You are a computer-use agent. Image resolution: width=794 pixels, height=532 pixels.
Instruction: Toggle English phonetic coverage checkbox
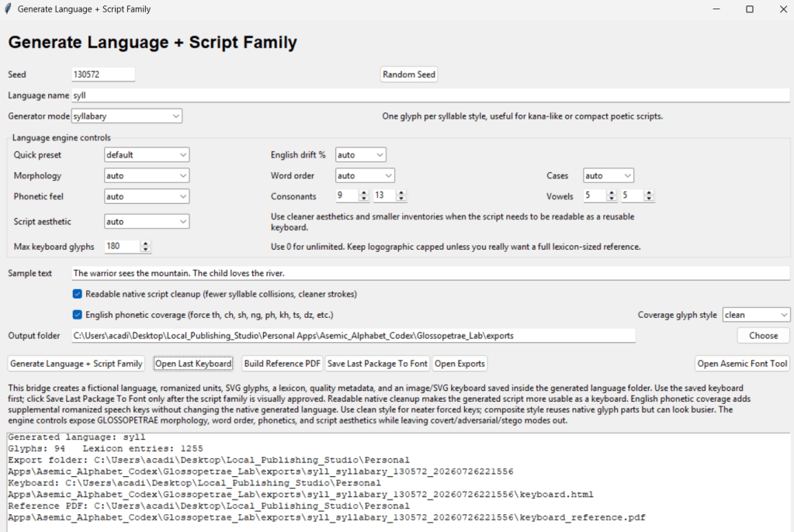tap(77, 315)
